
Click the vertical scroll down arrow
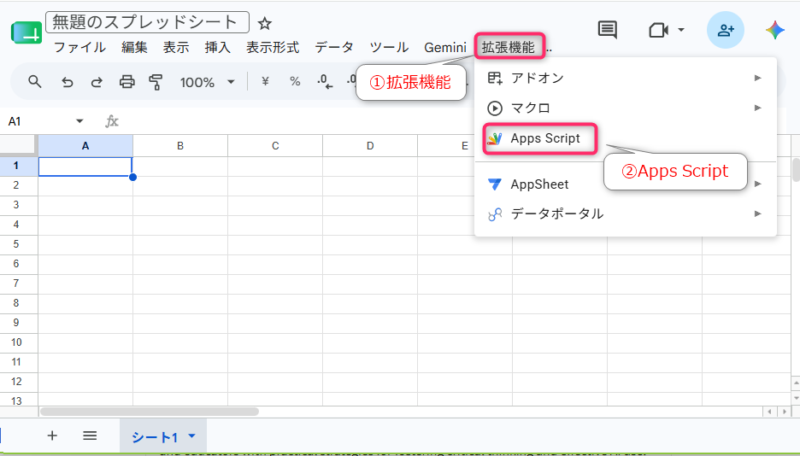[x=796, y=397]
